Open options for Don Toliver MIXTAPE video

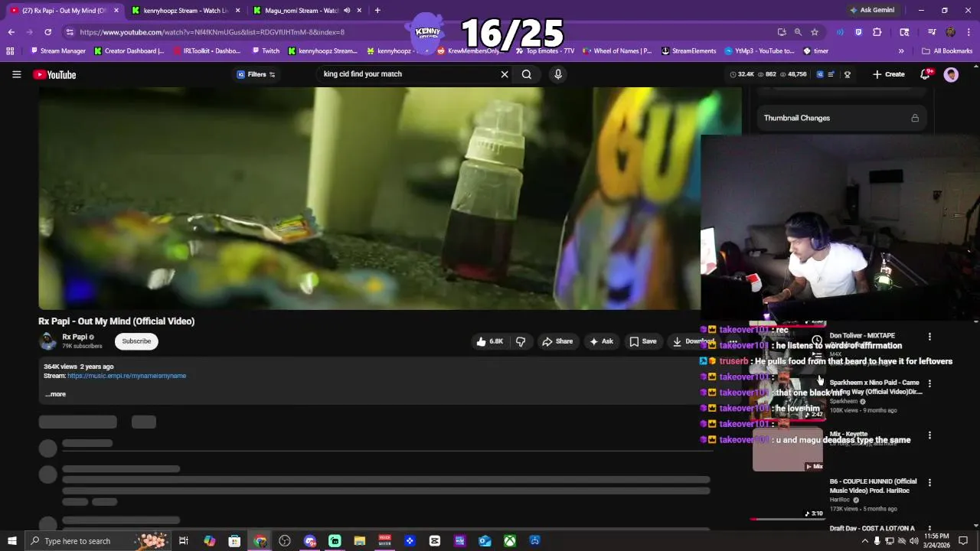(929, 337)
